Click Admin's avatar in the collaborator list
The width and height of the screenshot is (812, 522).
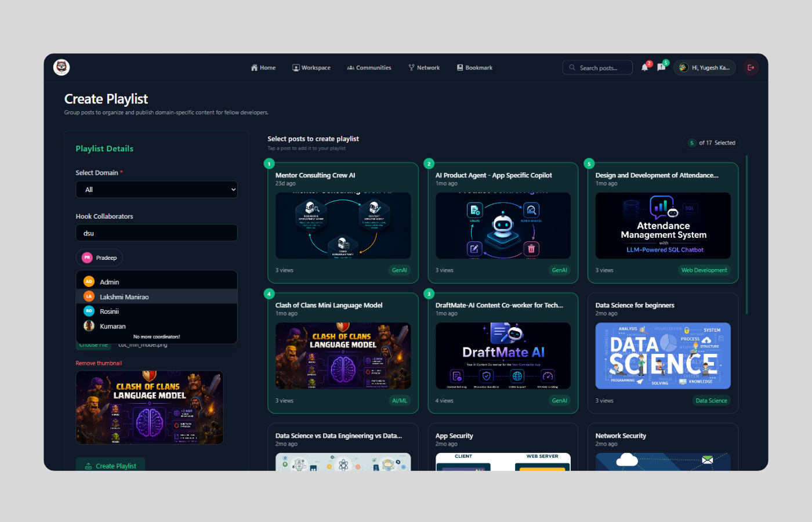(89, 281)
